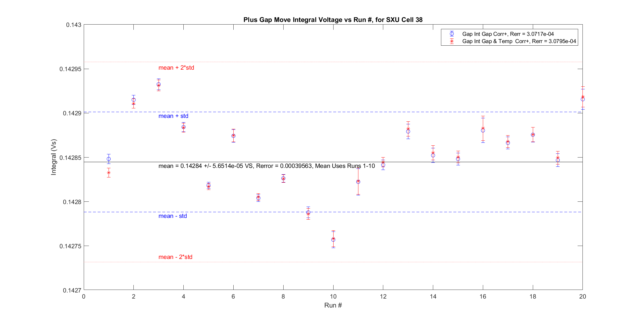Click the 0.143 y-axis tick label

click(x=73, y=25)
